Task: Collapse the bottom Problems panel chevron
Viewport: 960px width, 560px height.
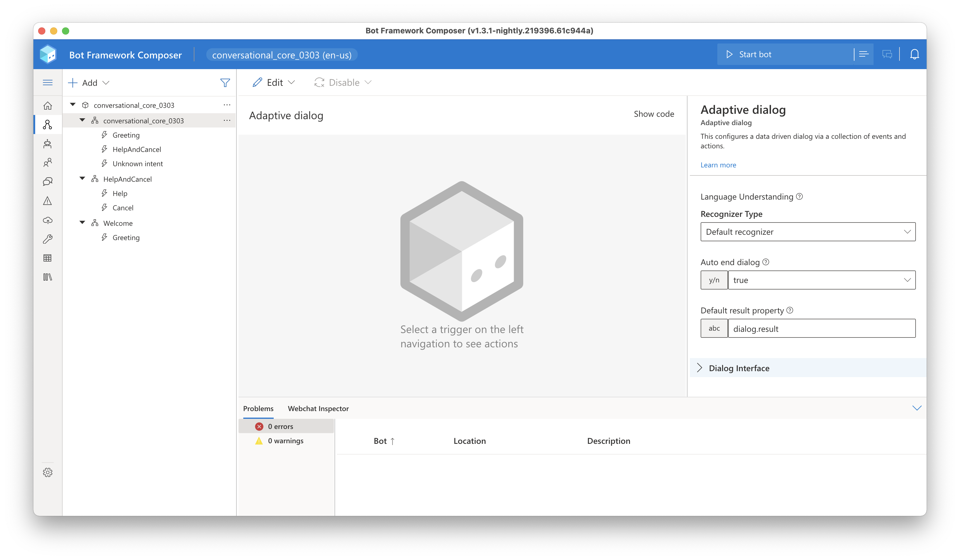Action: [916, 408]
